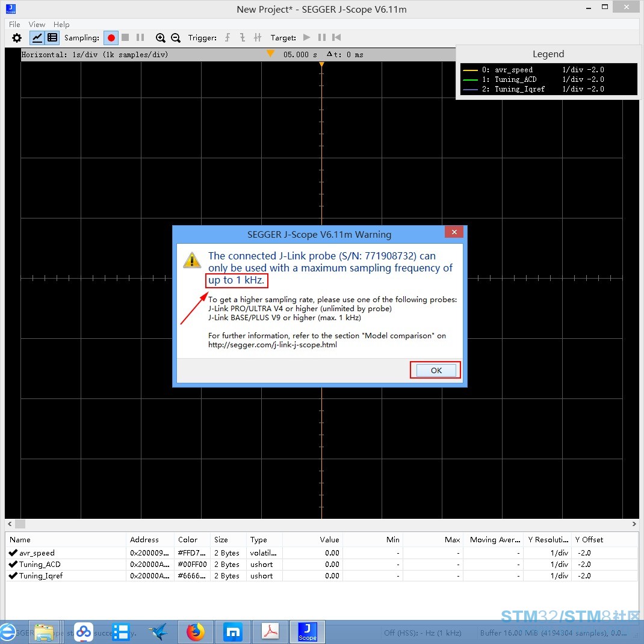Viewport: 644px width, 644px height.
Task: Select the rising edge trigger icon
Action: coord(227,38)
